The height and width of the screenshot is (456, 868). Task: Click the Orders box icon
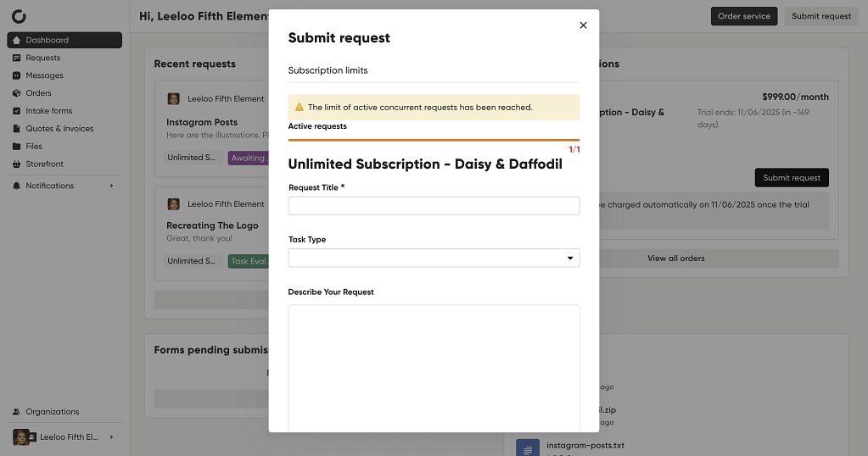(17, 93)
